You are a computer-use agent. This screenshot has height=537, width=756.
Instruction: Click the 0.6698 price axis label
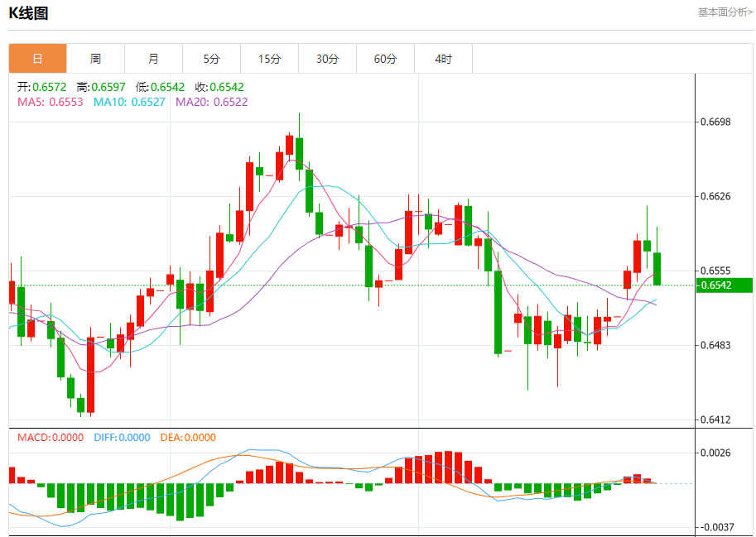point(715,122)
